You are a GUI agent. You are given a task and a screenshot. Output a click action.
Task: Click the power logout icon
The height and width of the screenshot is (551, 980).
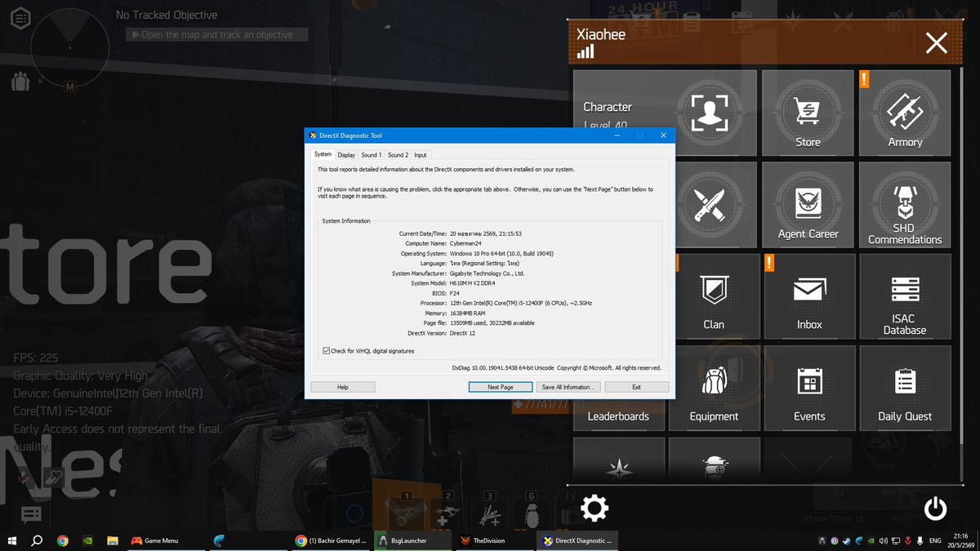coord(935,509)
